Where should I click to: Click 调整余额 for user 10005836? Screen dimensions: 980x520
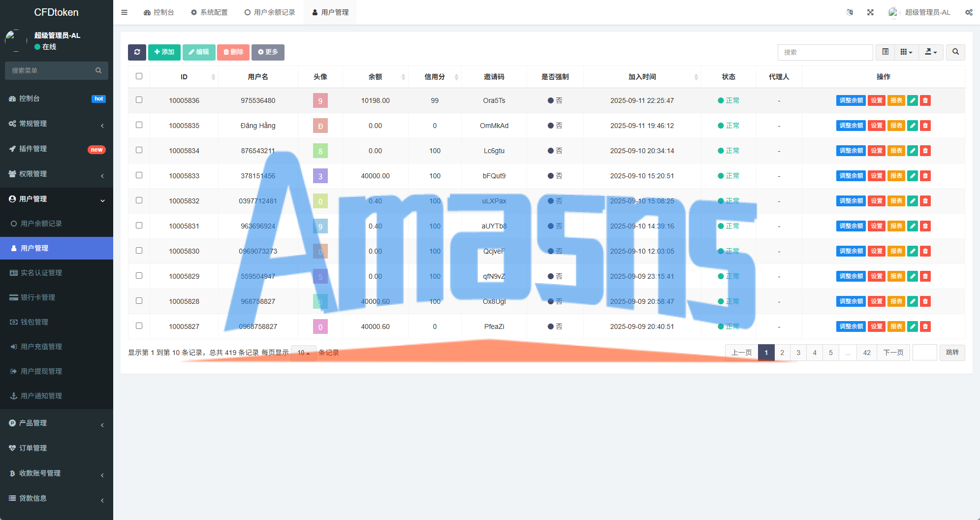pos(851,100)
